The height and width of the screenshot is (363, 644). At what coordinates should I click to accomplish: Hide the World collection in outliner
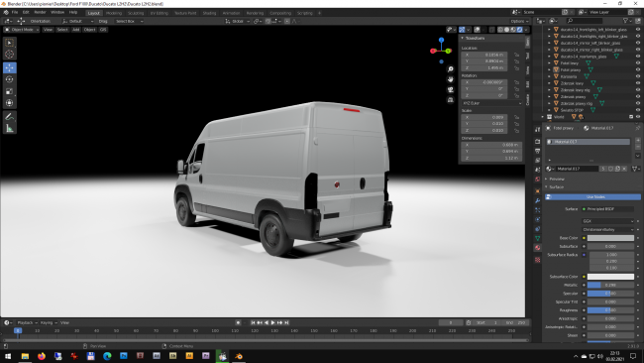click(638, 117)
